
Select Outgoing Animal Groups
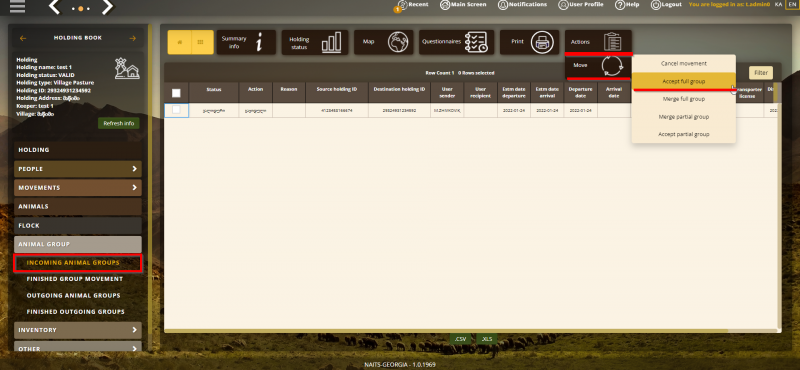[x=73, y=295]
